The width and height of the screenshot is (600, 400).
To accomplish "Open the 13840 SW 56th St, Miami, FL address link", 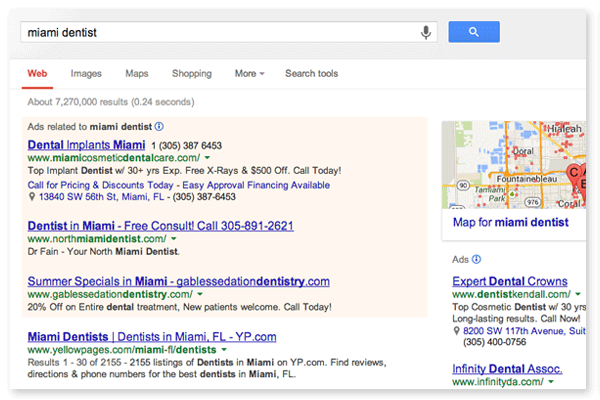I will (101, 197).
